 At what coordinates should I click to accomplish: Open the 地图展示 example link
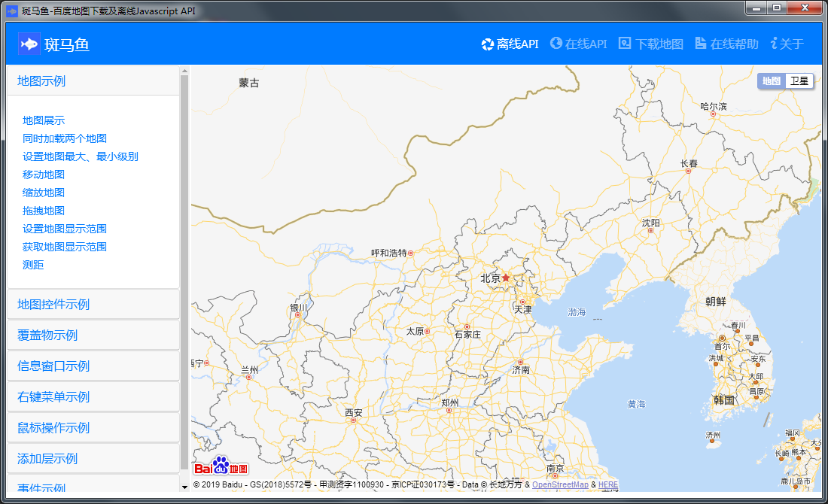click(x=44, y=120)
